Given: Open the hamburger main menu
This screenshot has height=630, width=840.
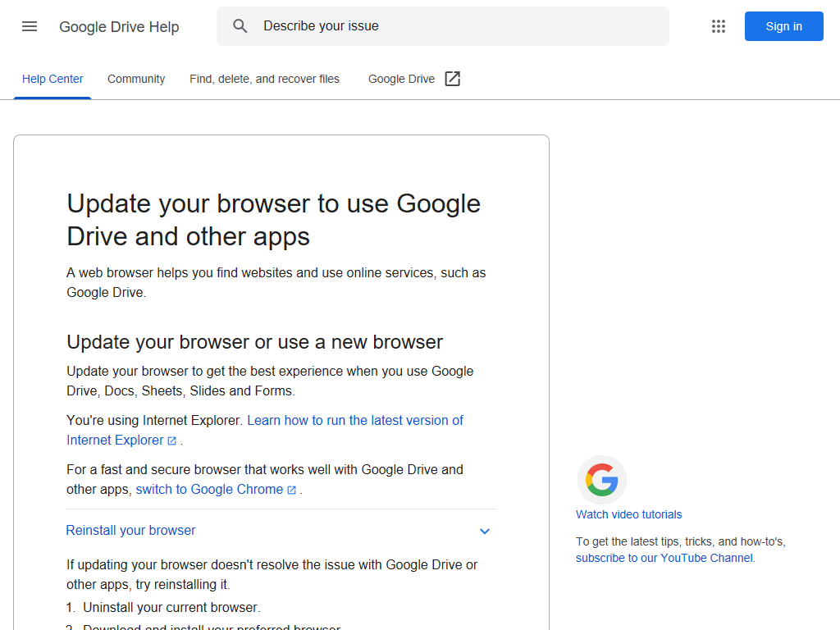Looking at the screenshot, I should pyautogui.click(x=30, y=26).
